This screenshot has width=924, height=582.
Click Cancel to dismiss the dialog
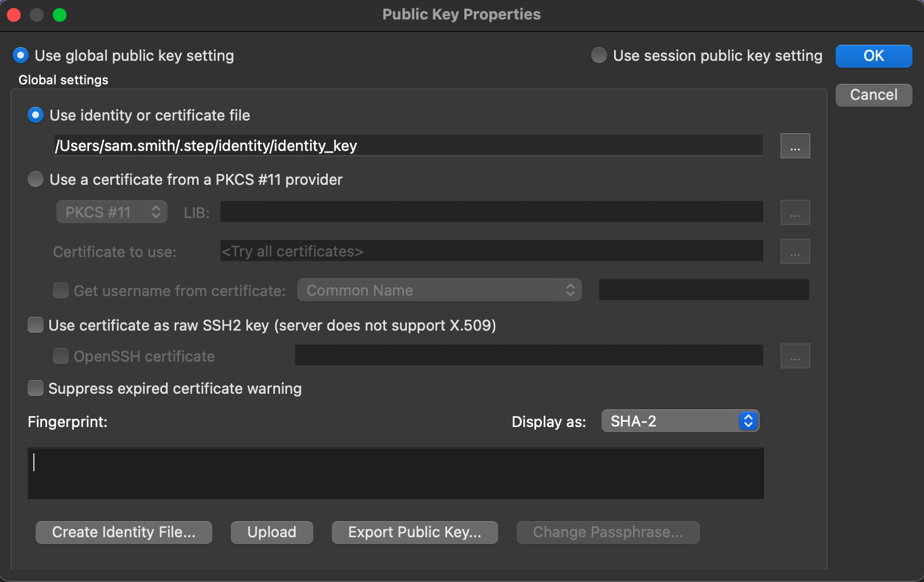pos(873,95)
